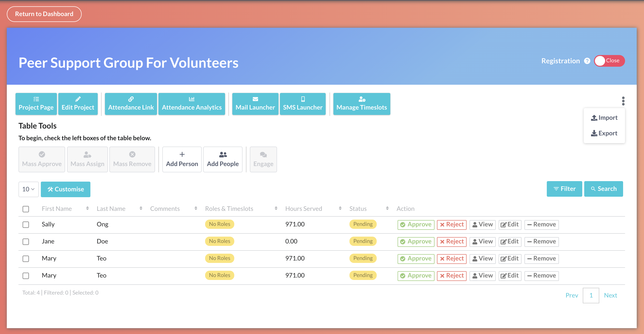
Task: Tick the select-all header checkbox
Action: pos(26,209)
